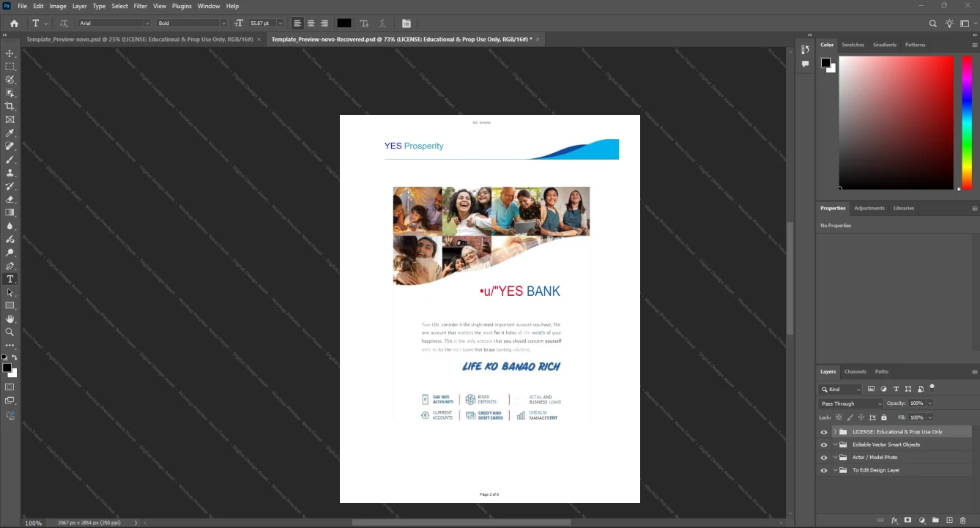Add a layer mask

(907, 520)
